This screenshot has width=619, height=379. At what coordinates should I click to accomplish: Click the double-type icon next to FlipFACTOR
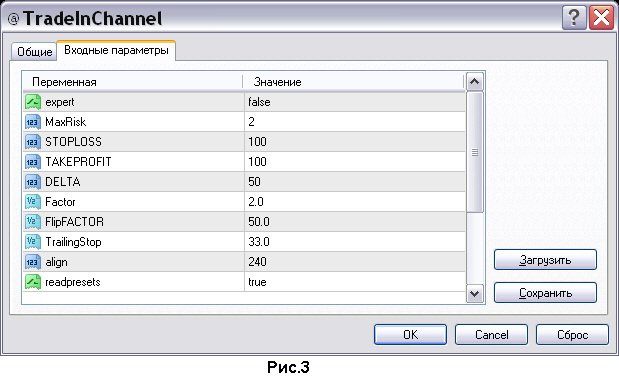point(33,222)
